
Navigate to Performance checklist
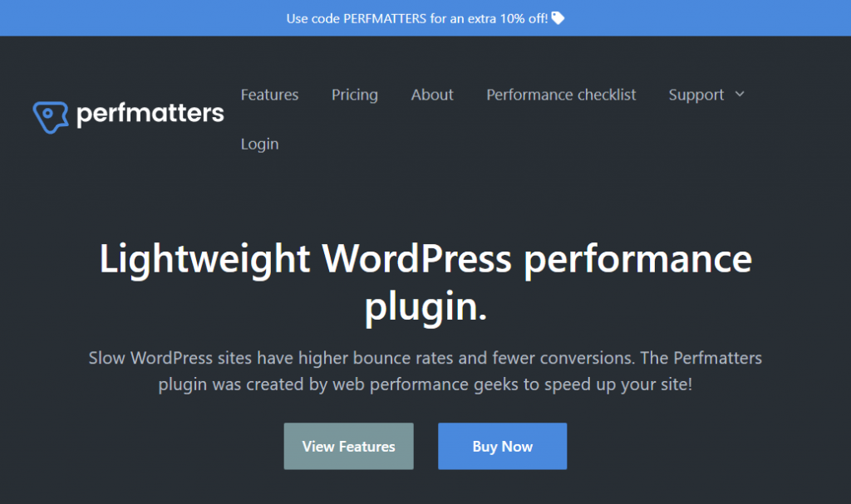(x=561, y=95)
